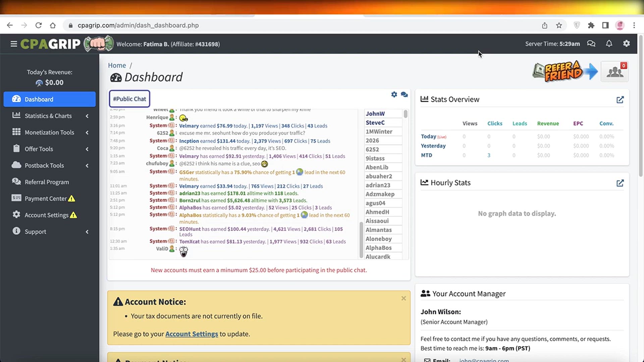
Task: Open the notifications bell
Action: click(x=609, y=44)
